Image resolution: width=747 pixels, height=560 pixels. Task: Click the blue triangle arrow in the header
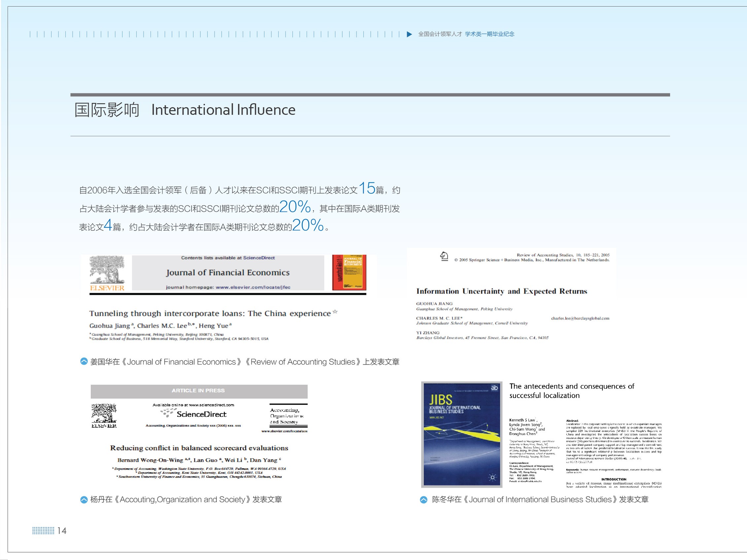click(409, 34)
